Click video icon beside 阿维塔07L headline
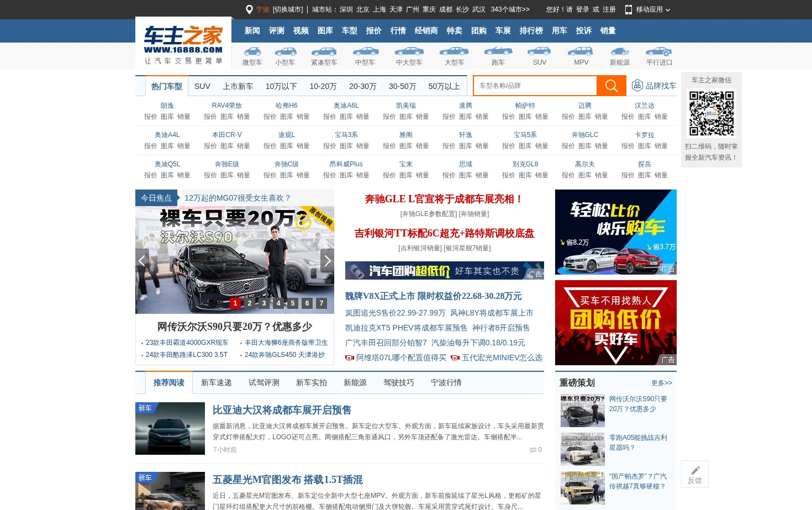This screenshot has height=510, width=812. 350,357
